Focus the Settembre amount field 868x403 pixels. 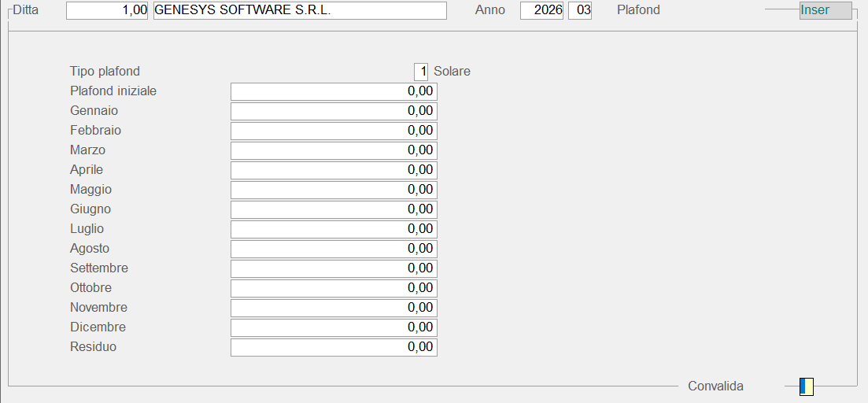tap(334, 268)
